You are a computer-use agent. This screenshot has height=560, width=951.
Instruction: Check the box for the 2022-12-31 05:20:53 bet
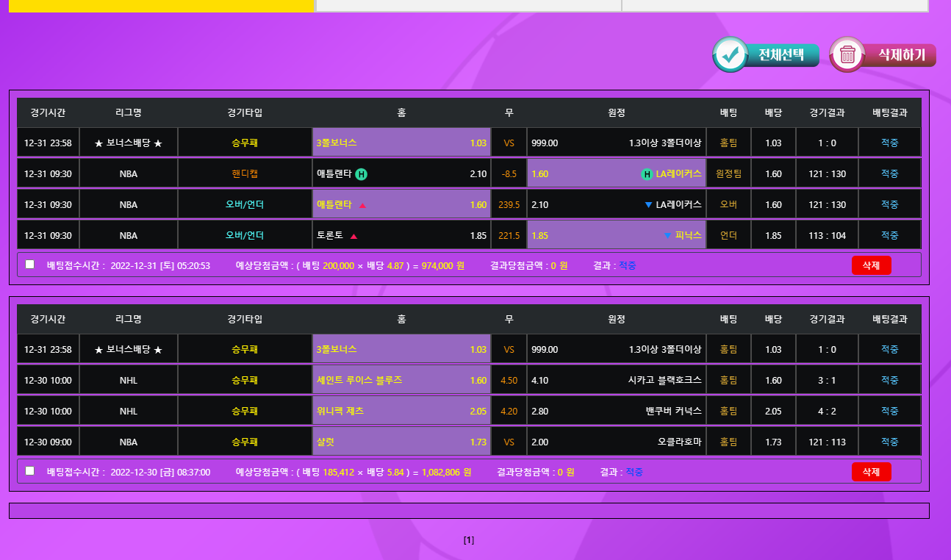[30, 265]
